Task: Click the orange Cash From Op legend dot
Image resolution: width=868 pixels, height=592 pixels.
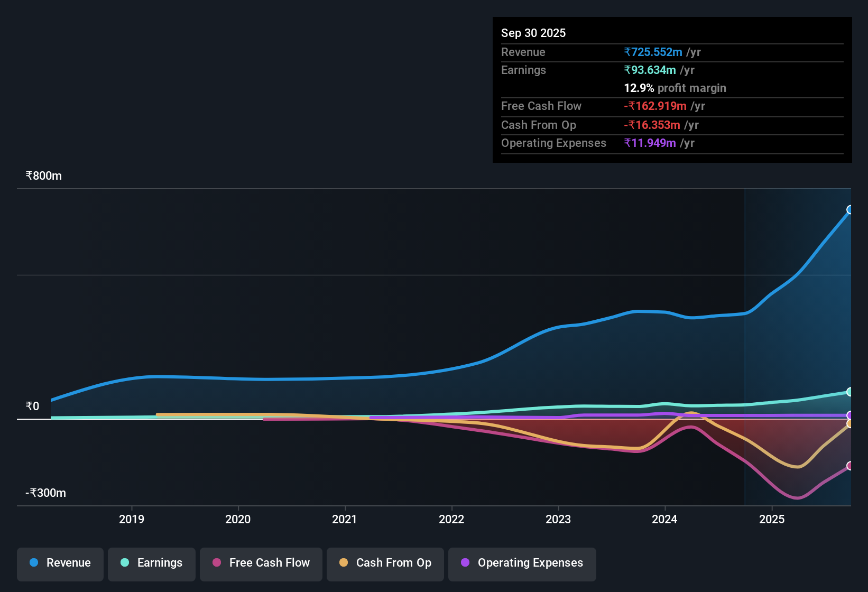Action: [x=344, y=563]
